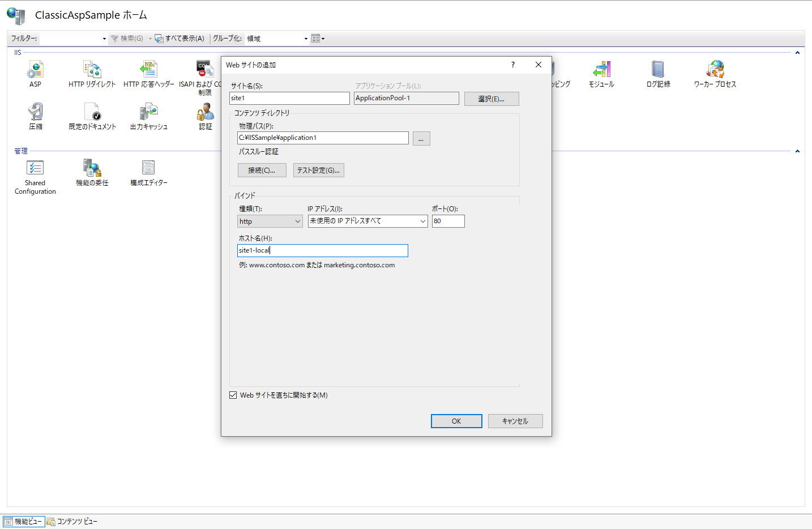Viewport: 812px width, 529px height.
Task: Open the フィルター dropdown arrow
Action: [104, 39]
